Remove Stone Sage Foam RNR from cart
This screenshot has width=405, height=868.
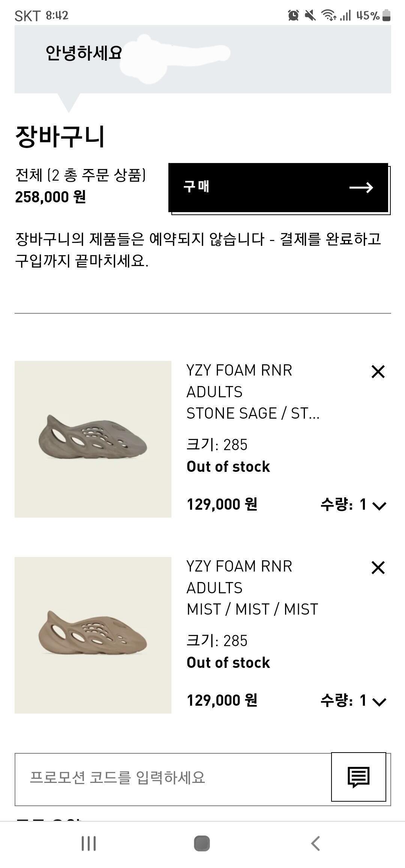coord(378,372)
